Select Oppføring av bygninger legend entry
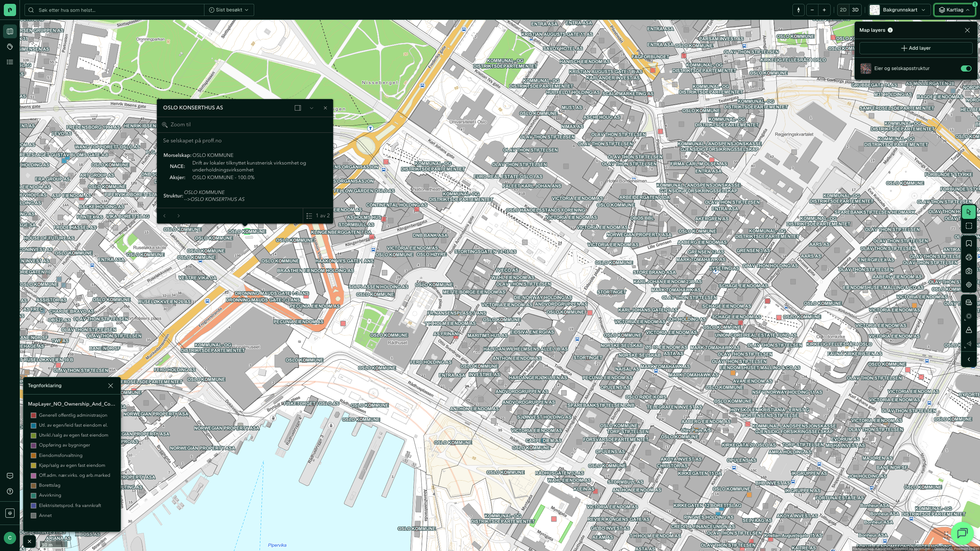This screenshot has width=980, height=551. [x=64, y=445]
